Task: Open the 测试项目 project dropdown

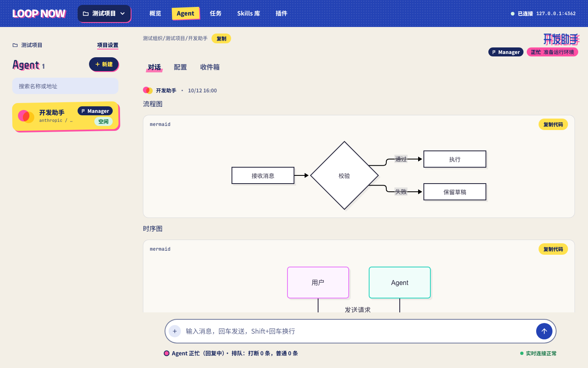Action: click(x=104, y=13)
